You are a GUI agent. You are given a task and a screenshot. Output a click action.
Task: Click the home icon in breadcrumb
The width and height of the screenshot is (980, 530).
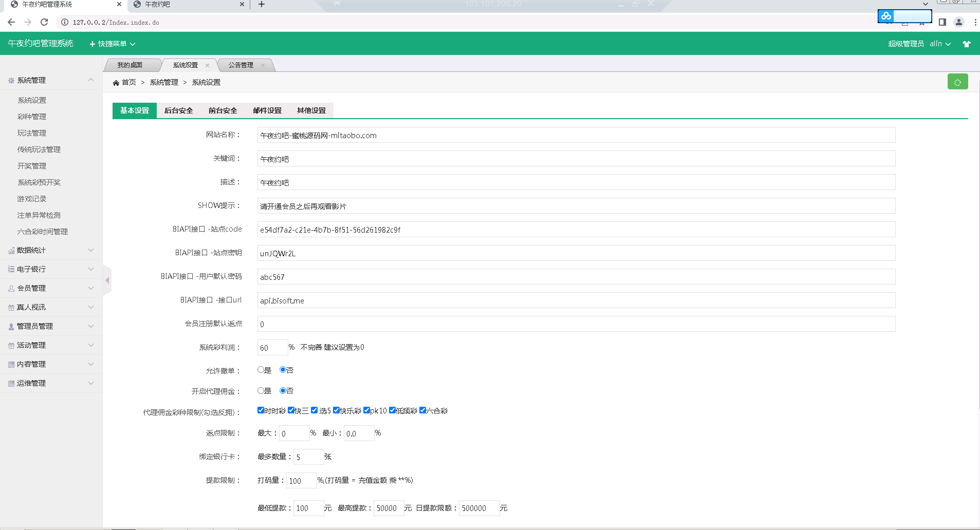pyautogui.click(x=116, y=83)
